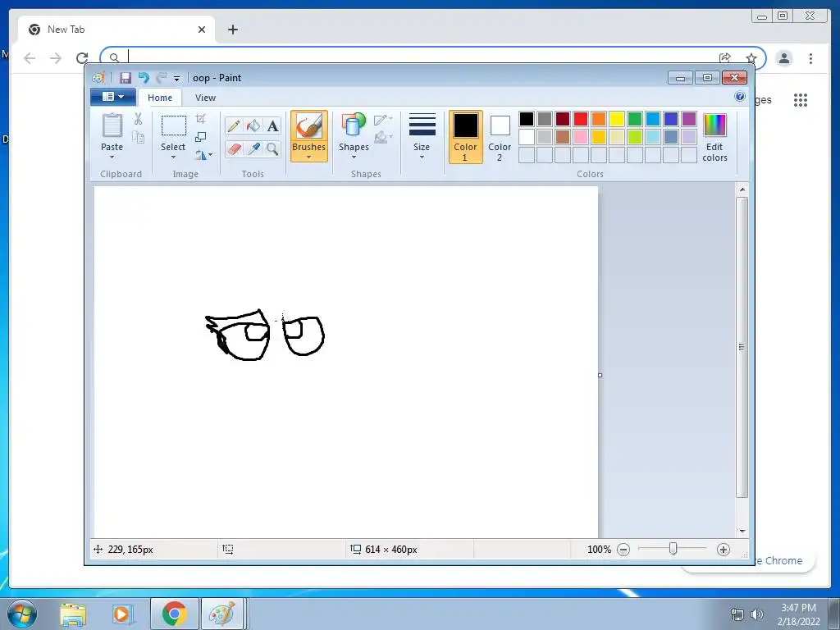Screen dimensions: 840x630
Task: Open Windows Explorer from the taskbar
Action: coord(73,614)
